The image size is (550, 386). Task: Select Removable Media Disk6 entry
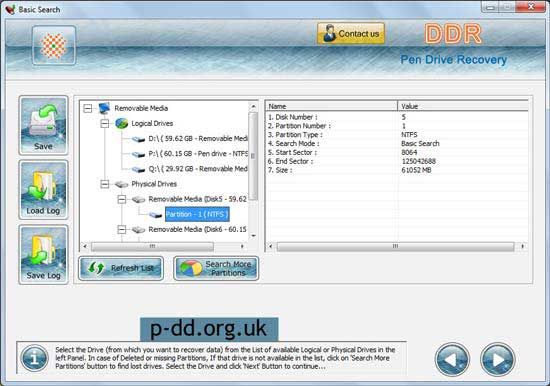point(197,229)
